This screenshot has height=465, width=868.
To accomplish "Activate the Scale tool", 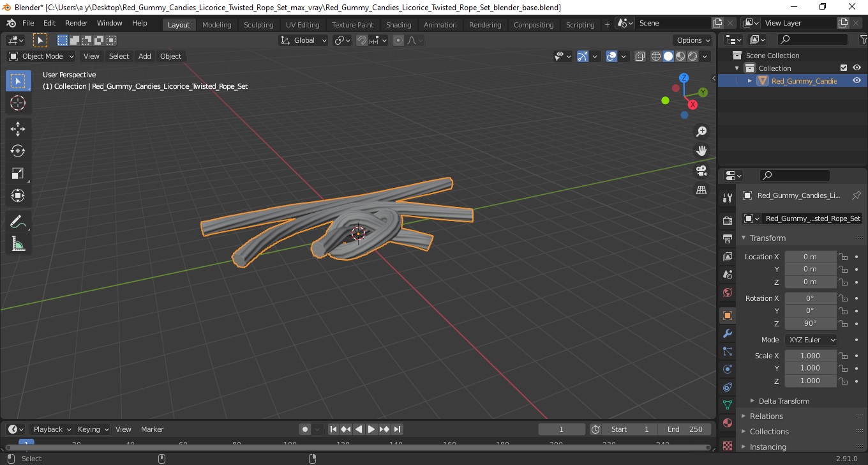I will coord(18,174).
